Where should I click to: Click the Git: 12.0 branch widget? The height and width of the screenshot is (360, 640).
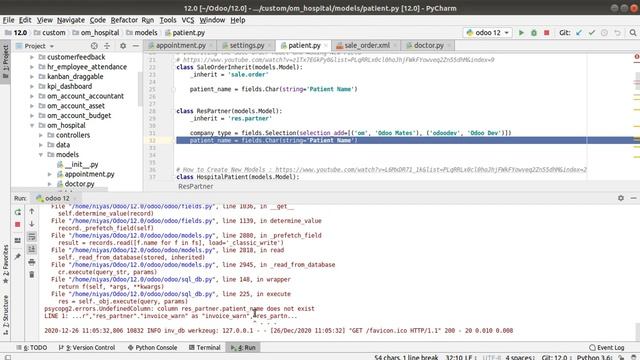(x=555, y=357)
